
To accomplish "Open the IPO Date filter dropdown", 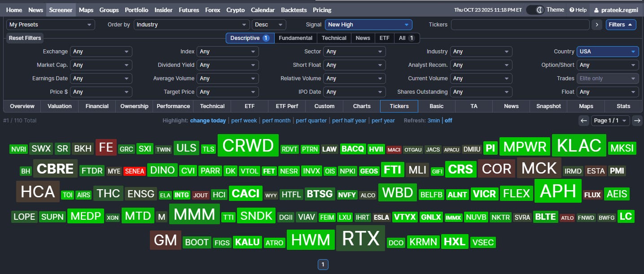I will tap(355, 92).
